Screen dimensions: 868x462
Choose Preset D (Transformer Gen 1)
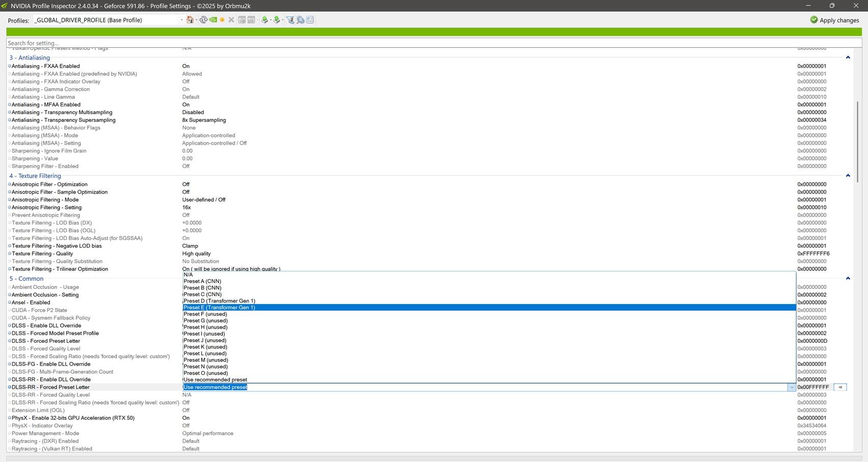pyautogui.click(x=489, y=301)
